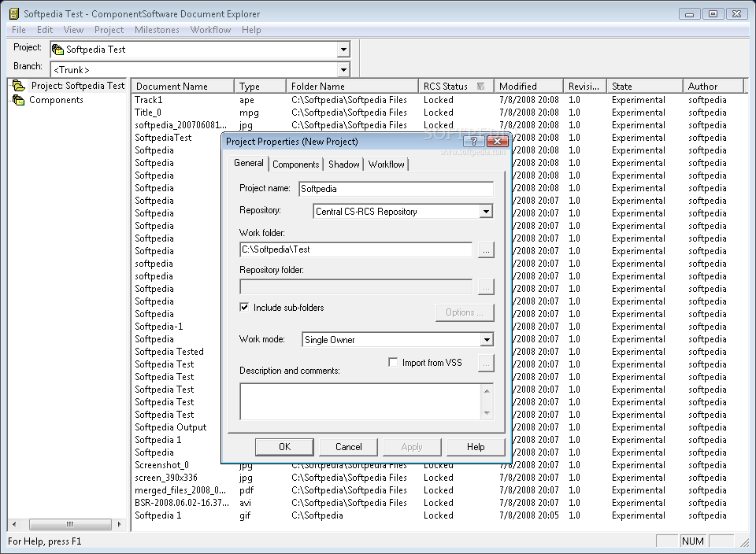Click the RCS Status column filter icon
The height and width of the screenshot is (554, 756).
click(x=480, y=87)
